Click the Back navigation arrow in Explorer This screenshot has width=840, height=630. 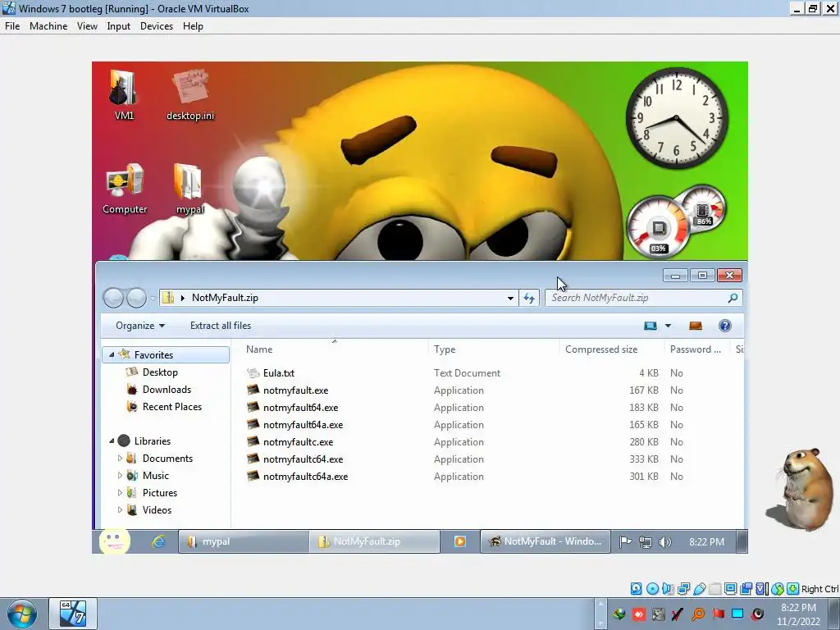pos(113,298)
